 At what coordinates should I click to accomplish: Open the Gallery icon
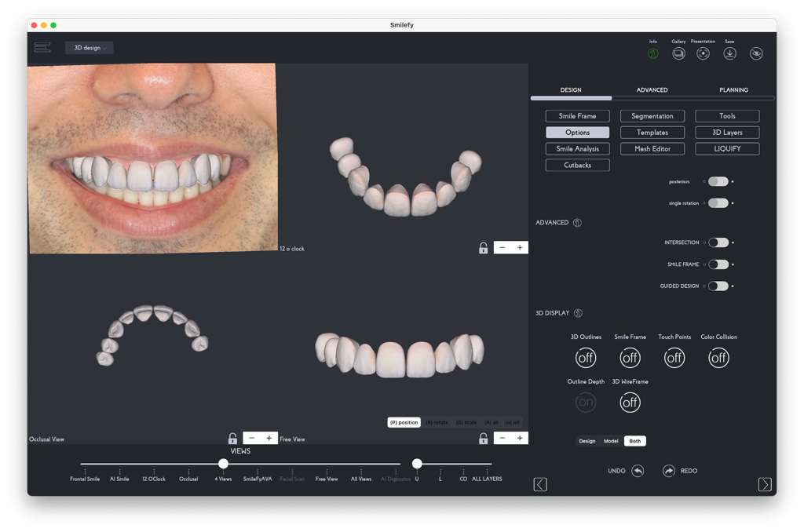pyautogui.click(x=678, y=53)
